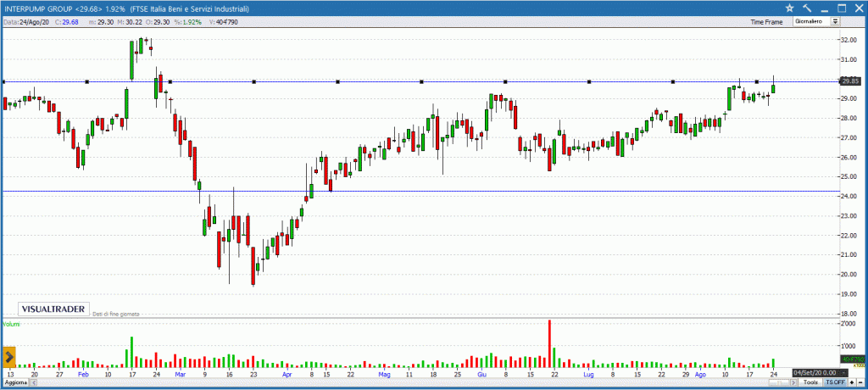Click the scrollbar right arrow

[793, 382]
